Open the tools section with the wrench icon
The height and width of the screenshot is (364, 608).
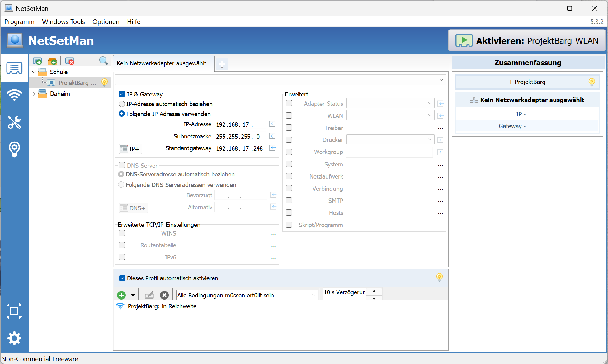(x=14, y=122)
